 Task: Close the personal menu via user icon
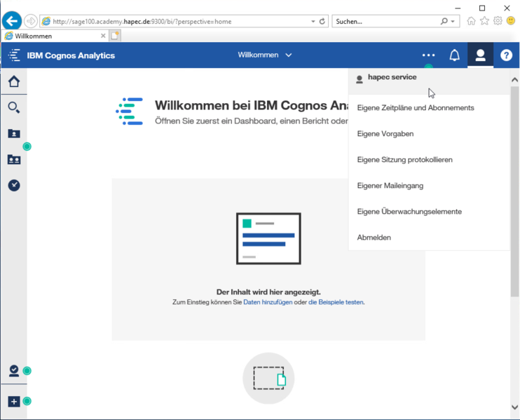coord(480,55)
